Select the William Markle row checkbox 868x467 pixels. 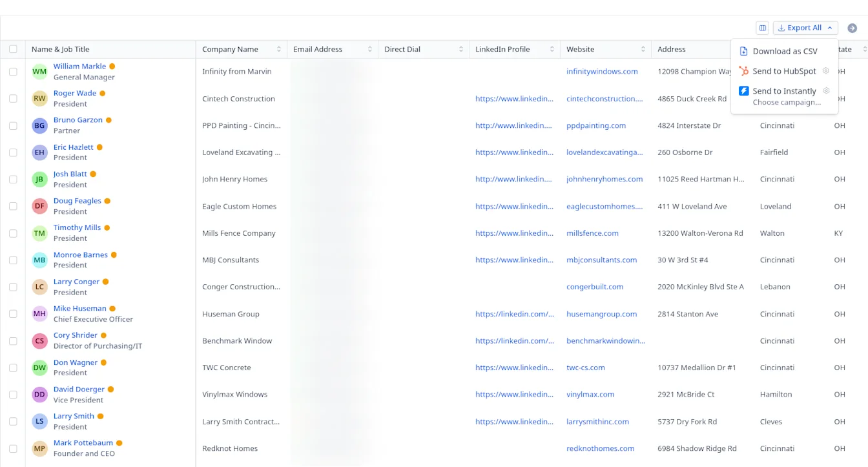13,72
